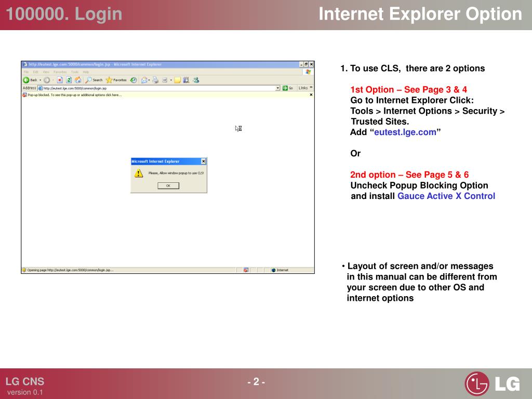The width and height of the screenshot is (532, 399).
Task: Click the "Address" label in the address bar
Action: [29, 88]
